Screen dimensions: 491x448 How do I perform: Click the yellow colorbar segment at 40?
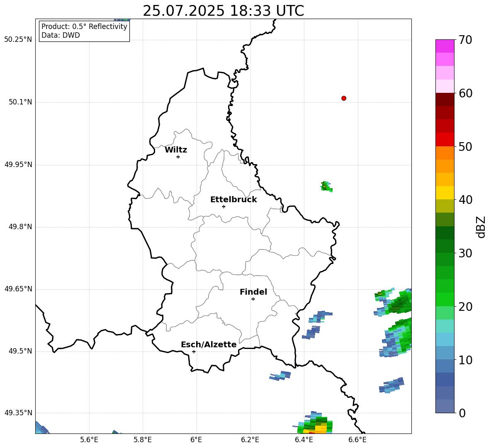[x=445, y=193]
